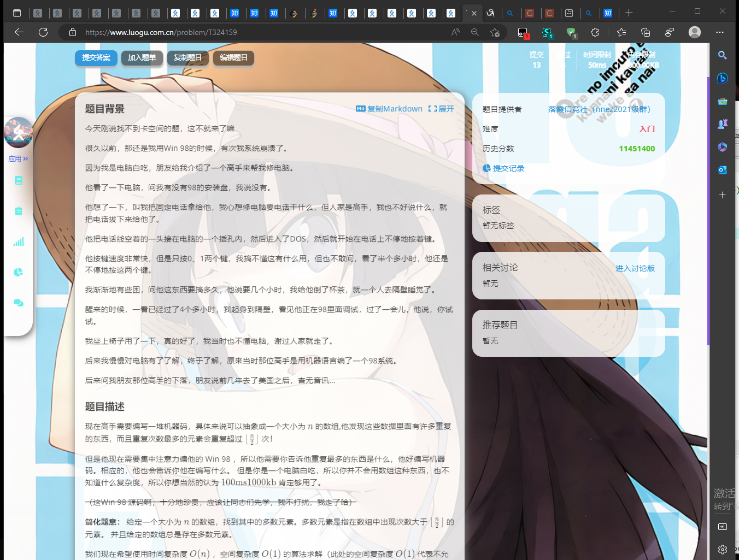The image size is (739, 560).
Task: Go back to the previous page
Action: (19, 32)
